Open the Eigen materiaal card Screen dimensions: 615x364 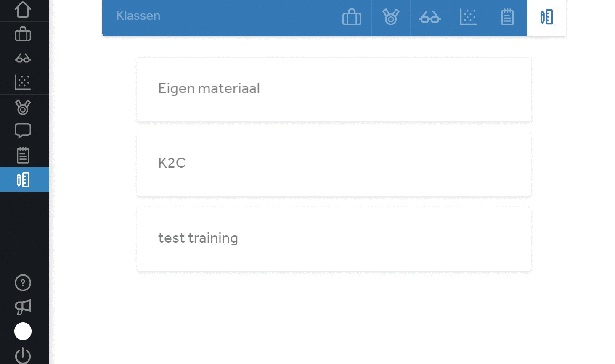coord(334,90)
